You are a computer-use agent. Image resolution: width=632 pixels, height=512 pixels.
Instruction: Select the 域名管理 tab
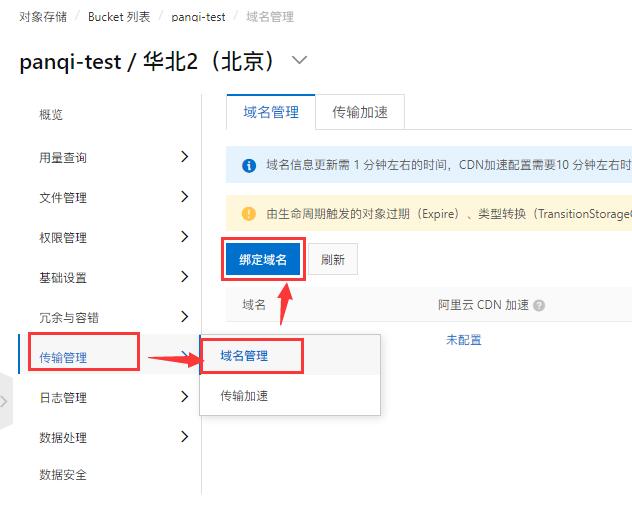[271, 112]
